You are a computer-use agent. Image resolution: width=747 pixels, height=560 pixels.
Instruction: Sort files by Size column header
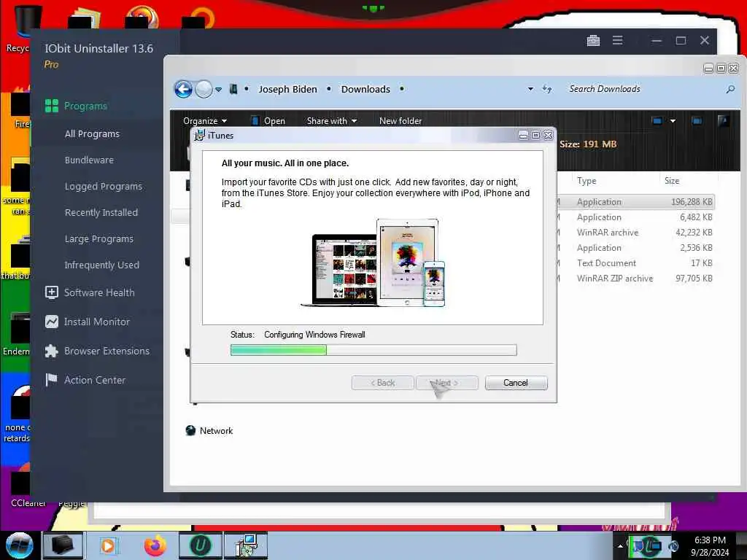point(672,181)
